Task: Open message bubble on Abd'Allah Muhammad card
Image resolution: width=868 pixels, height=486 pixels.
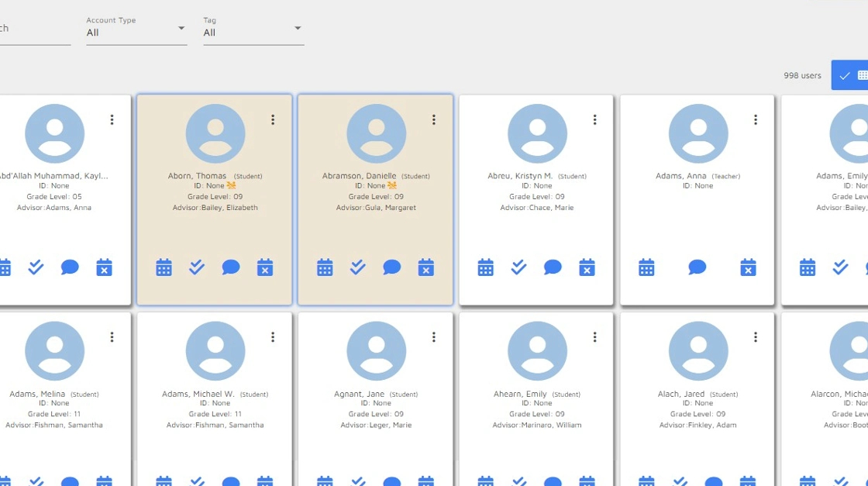Action: click(70, 267)
